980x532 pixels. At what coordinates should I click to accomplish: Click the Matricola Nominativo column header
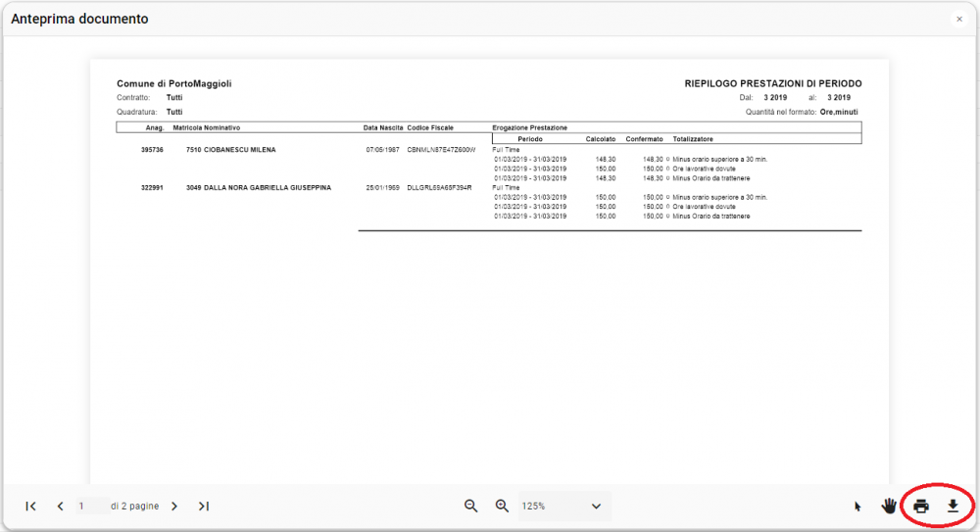coord(206,127)
